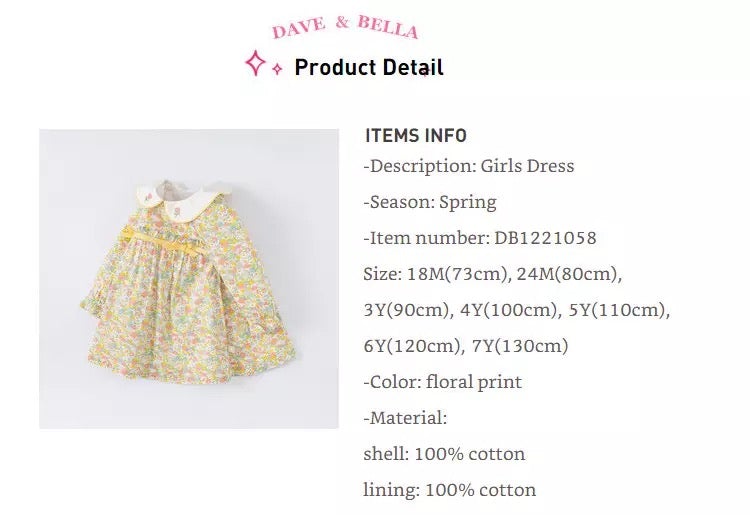This screenshot has width=750, height=515.
Task: Click the ITEMS INFO heading
Action: tap(416, 136)
